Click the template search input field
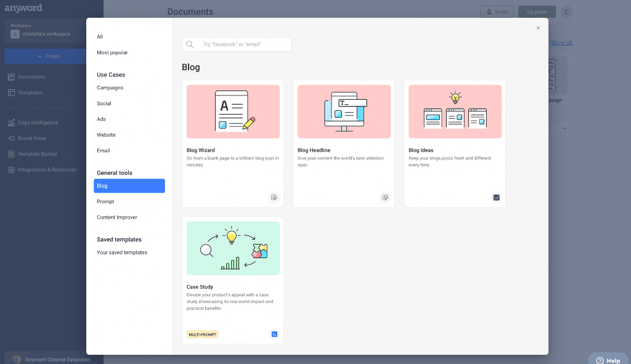Viewport: 631px width, 364px height. pyautogui.click(x=237, y=44)
